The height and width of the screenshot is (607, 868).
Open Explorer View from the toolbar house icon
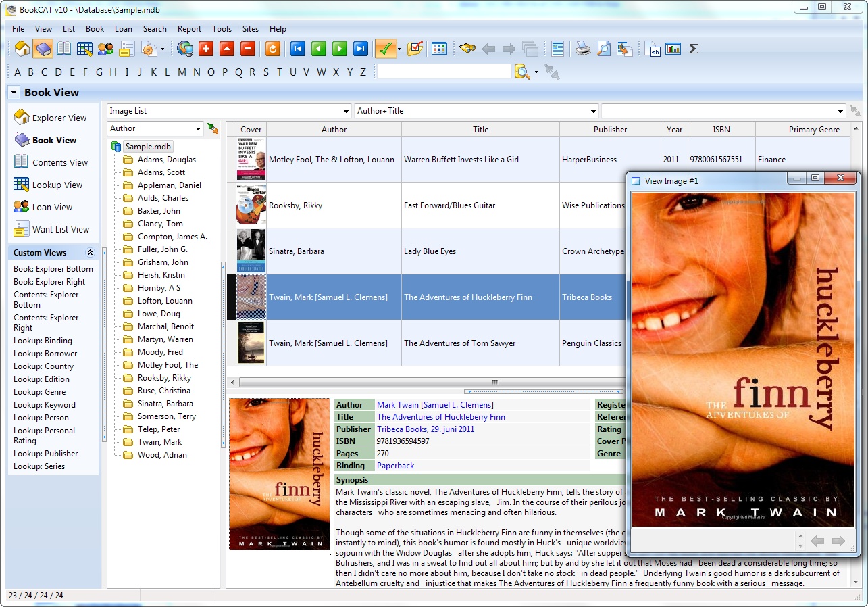coord(22,49)
